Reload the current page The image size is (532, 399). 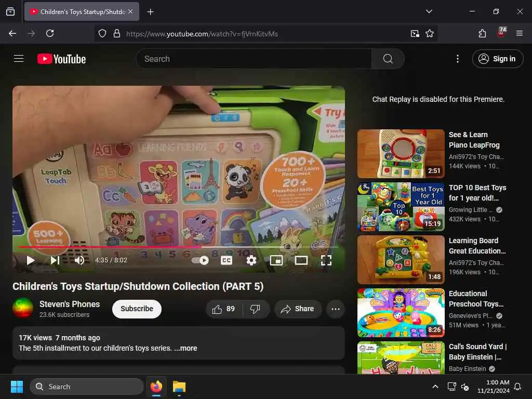pos(50,33)
